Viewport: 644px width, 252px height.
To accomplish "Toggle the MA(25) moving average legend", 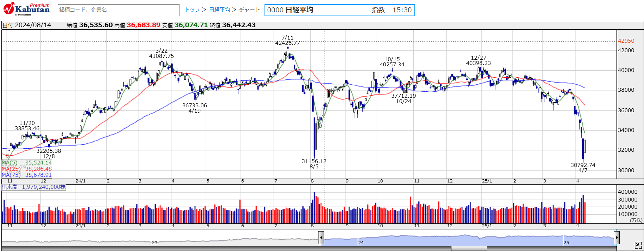I will coord(27,169).
